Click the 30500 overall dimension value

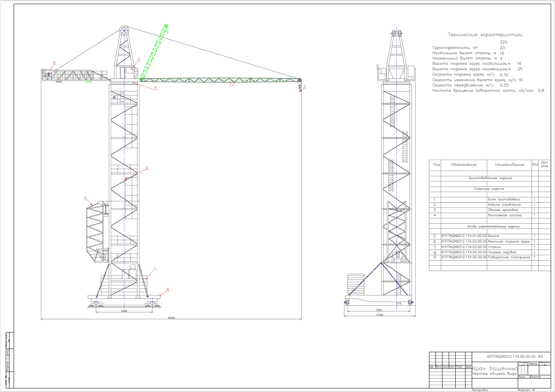(x=171, y=318)
